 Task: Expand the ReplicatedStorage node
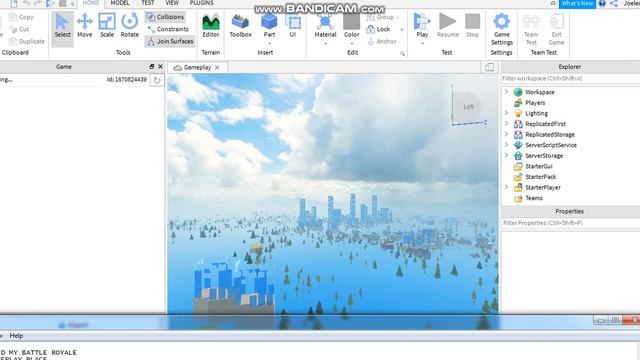pyautogui.click(x=507, y=134)
